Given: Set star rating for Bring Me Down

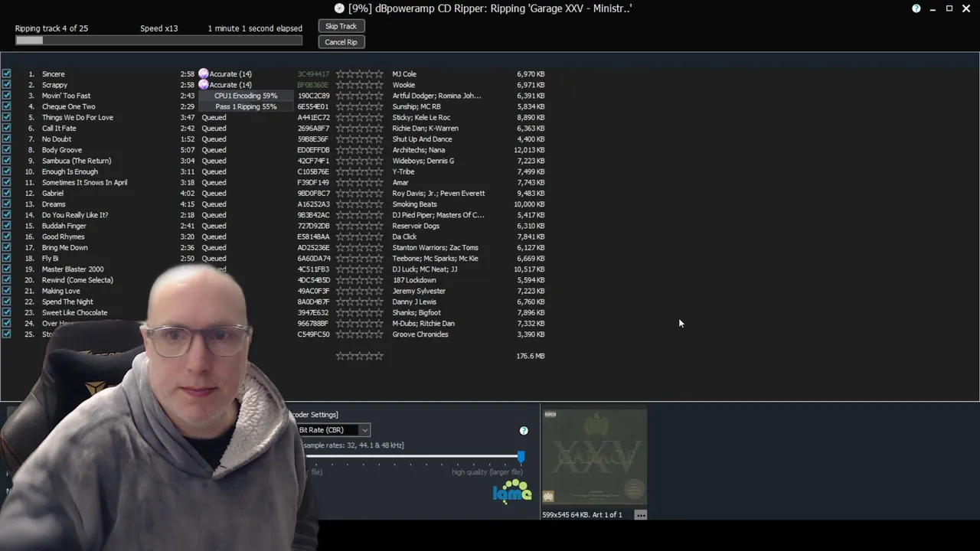Looking at the screenshot, I should [360, 248].
